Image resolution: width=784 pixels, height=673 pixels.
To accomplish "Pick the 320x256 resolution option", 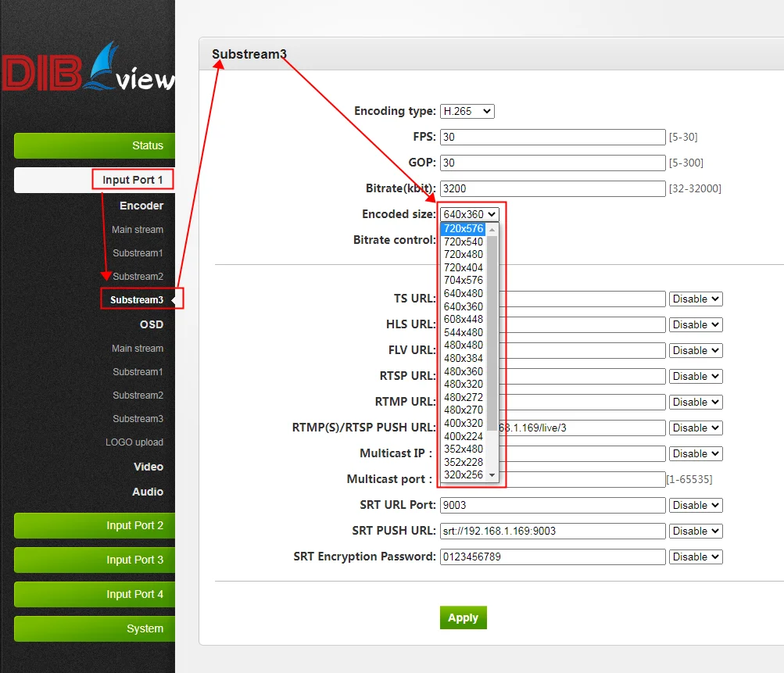I will coord(463,474).
